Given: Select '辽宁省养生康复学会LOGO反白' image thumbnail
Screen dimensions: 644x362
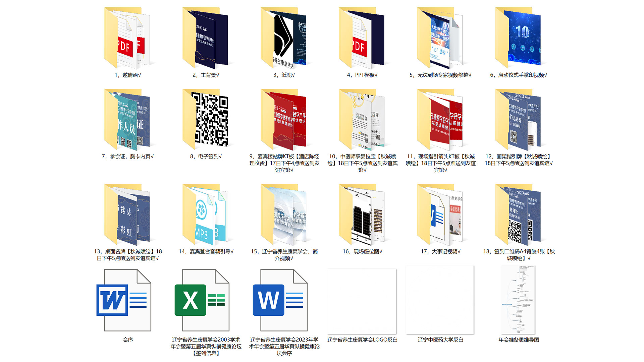Looking at the screenshot, I should 362,300.
